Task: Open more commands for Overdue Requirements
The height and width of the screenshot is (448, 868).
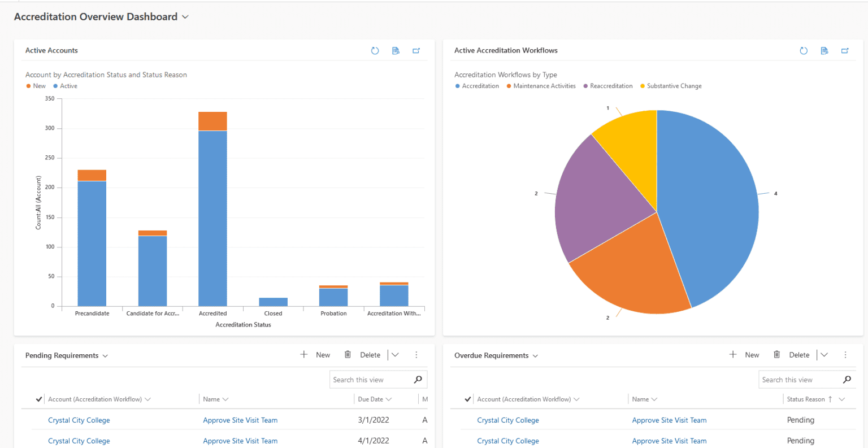Action: click(x=845, y=354)
